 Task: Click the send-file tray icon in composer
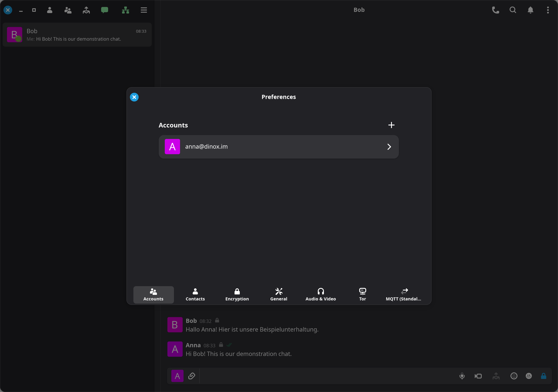point(496,376)
